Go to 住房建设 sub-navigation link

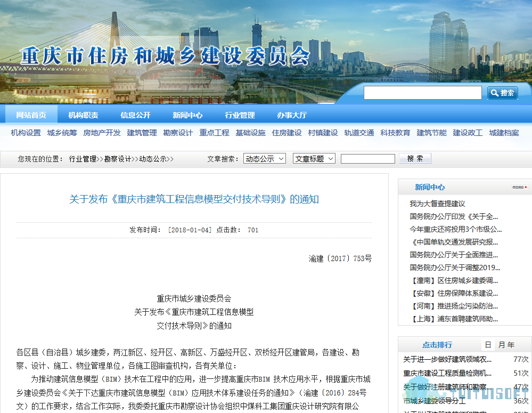click(x=287, y=133)
